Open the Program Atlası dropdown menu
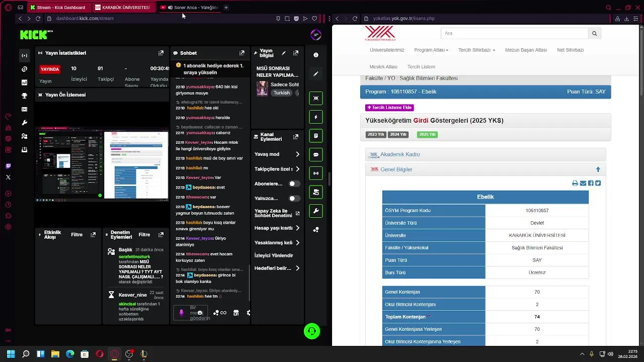The image size is (644, 362). [x=431, y=50]
